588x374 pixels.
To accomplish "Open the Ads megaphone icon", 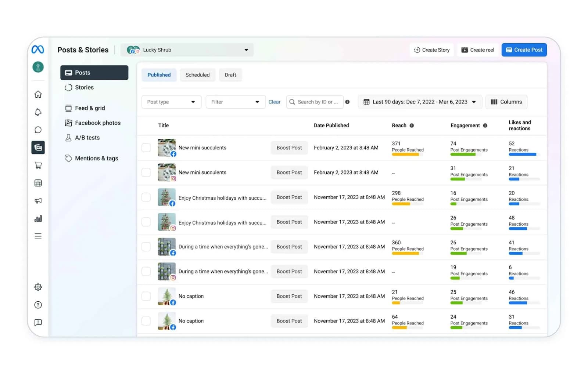I will (38, 201).
